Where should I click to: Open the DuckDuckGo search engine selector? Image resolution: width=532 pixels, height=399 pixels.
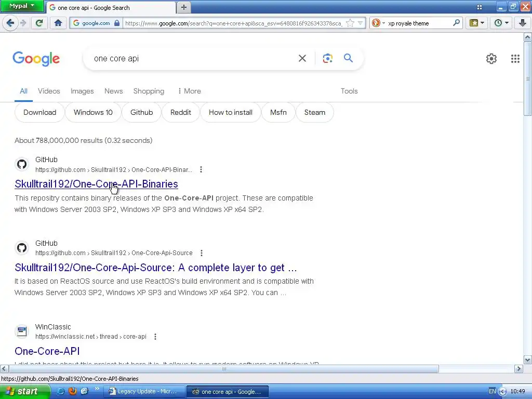(x=378, y=23)
